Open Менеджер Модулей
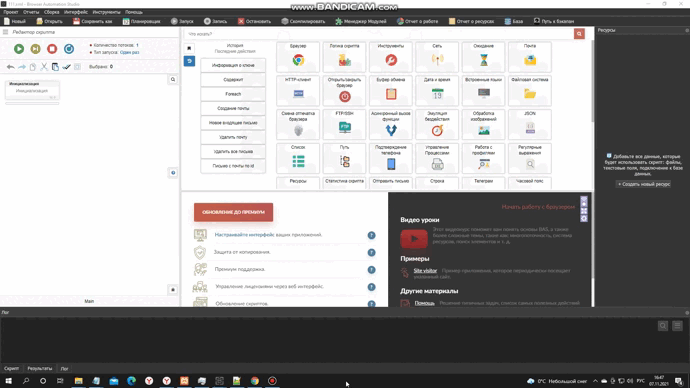This screenshot has width=690, height=388. [361, 21]
